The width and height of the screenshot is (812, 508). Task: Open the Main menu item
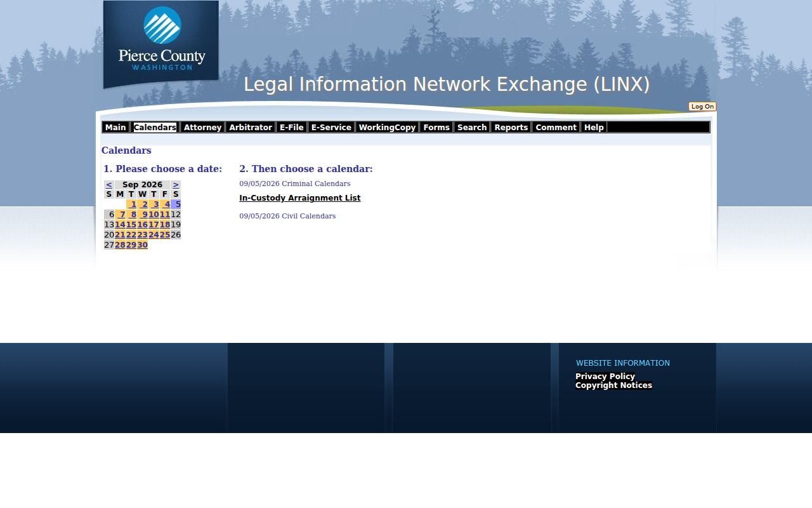tap(115, 128)
